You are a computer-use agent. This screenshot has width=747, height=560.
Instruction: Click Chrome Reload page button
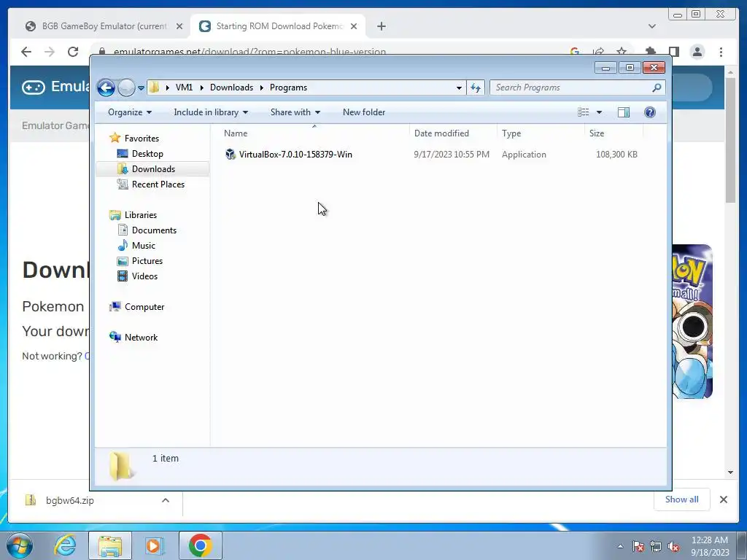click(x=73, y=52)
